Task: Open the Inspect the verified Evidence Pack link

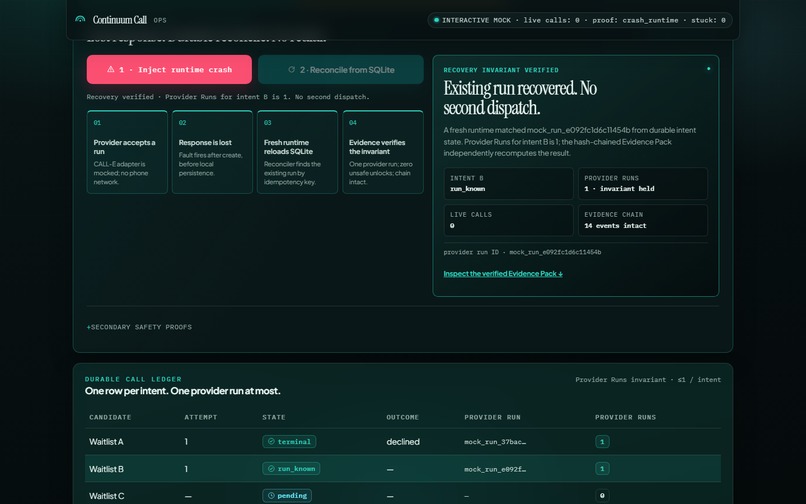Action: tap(503, 274)
